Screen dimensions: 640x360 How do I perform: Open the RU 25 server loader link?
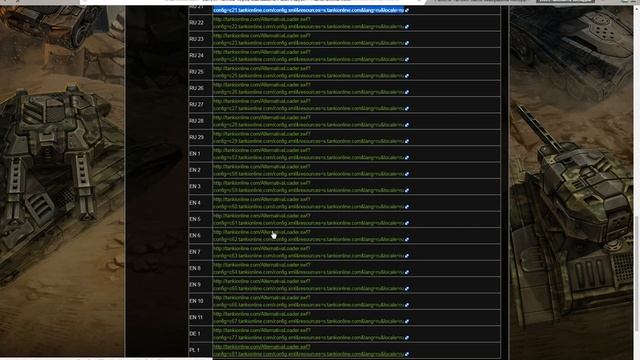pyautogui.click(x=308, y=72)
